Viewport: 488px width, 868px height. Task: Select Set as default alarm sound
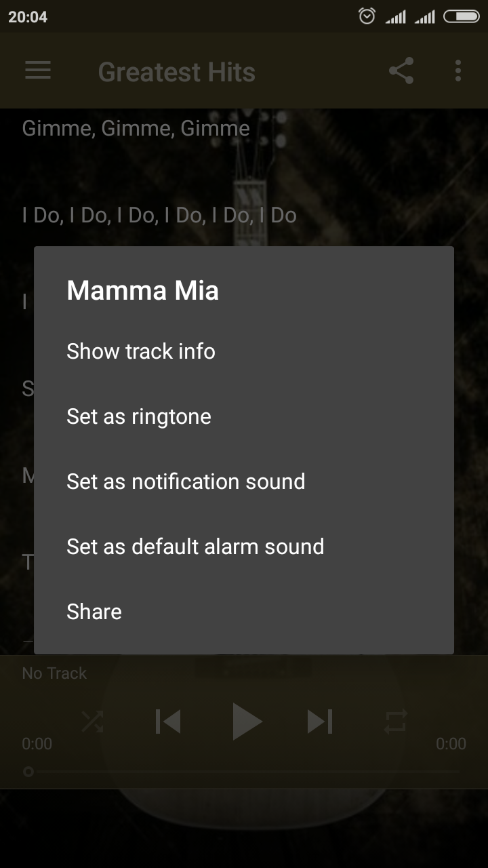195,547
